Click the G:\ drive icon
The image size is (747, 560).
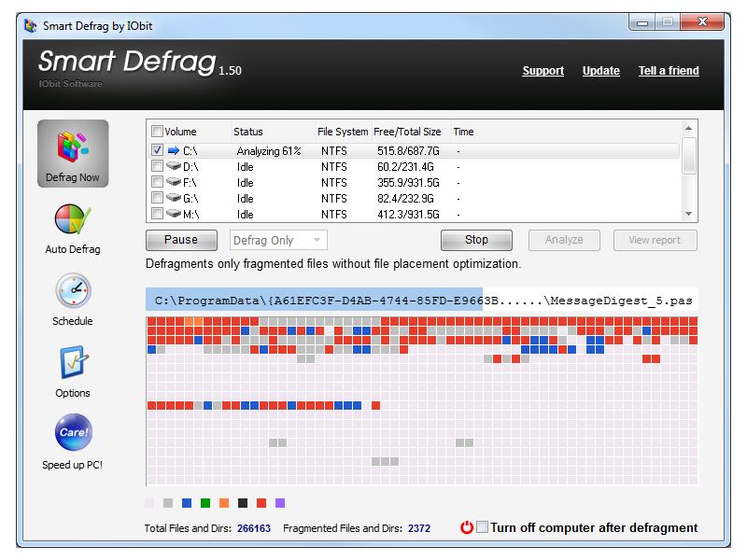coord(174,198)
